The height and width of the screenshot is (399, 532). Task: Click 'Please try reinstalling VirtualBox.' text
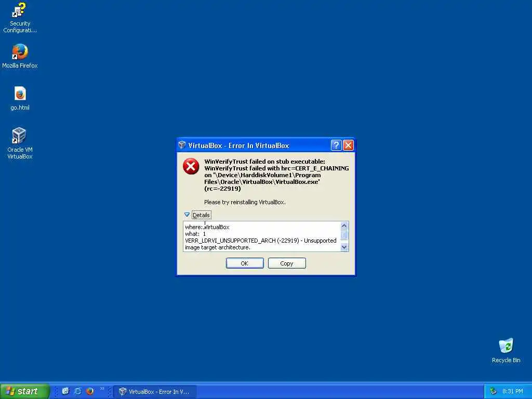[x=245, y=202]
